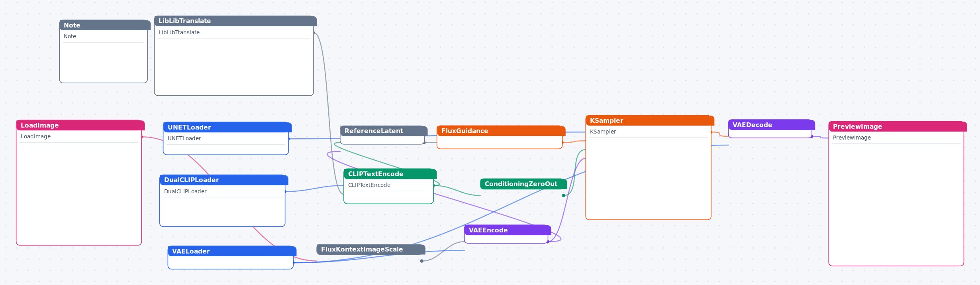Click the UNETLoader node title bar

(227, 127)
